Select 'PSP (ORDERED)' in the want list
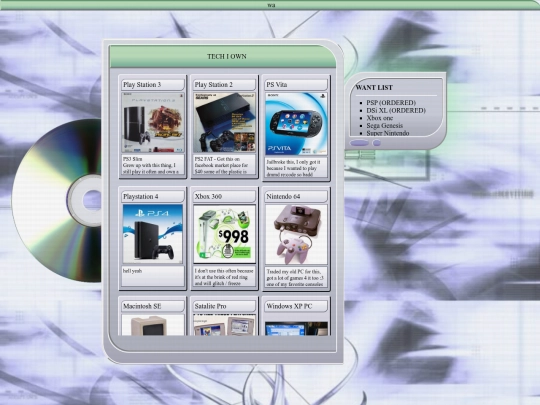The height and width of the screenshot is (405, 540). click(391, 103)
